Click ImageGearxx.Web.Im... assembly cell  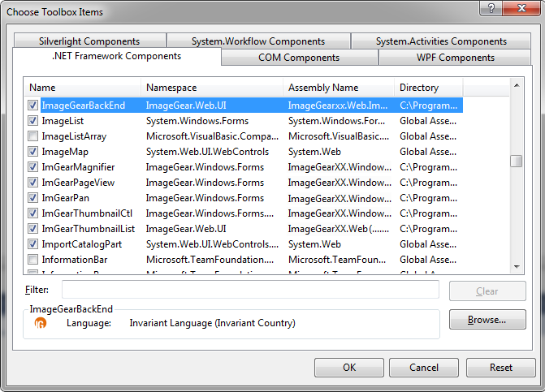point(338,106)
